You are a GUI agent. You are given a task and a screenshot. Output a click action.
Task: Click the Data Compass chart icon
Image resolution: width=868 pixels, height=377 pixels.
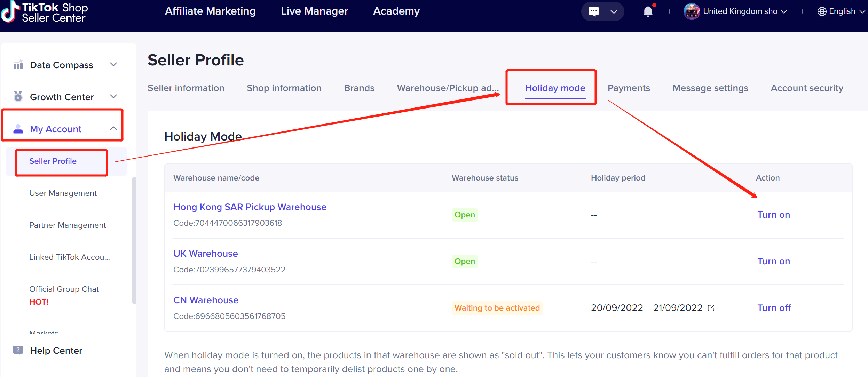click(x=18, y=65)
